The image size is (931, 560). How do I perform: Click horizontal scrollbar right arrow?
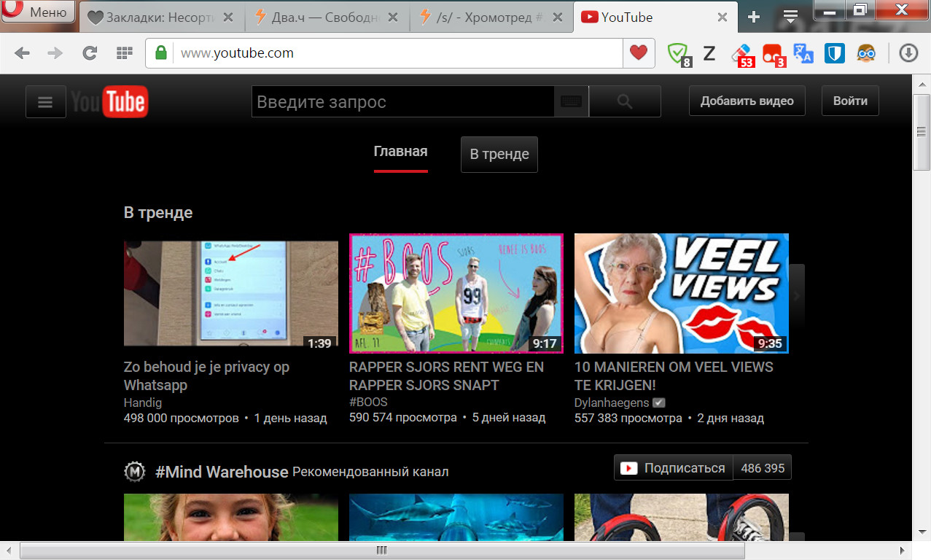pos(903,550)
